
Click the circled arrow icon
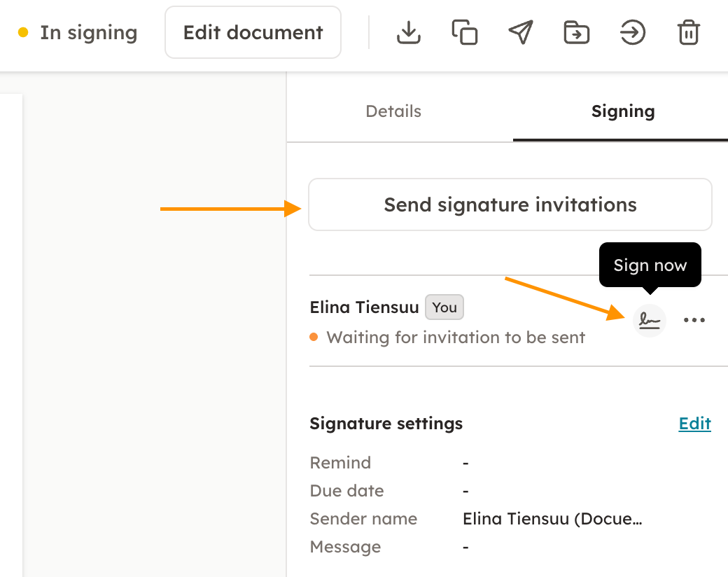click(x=632, y=32)
